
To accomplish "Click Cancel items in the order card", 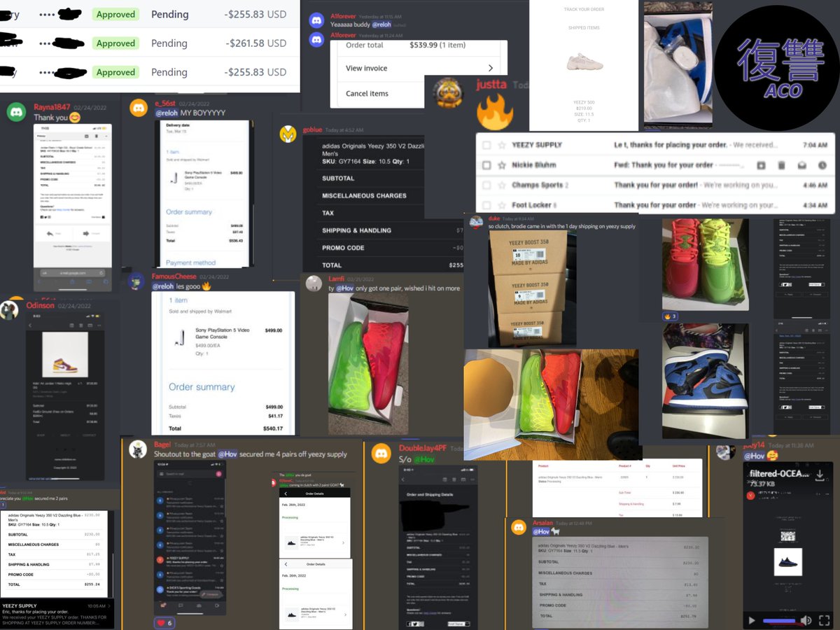I will point(367,93).
